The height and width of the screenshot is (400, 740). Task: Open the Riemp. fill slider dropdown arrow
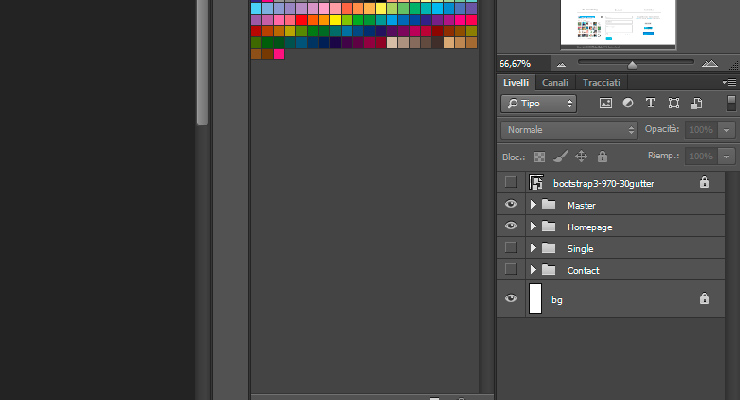coord(726,156)
